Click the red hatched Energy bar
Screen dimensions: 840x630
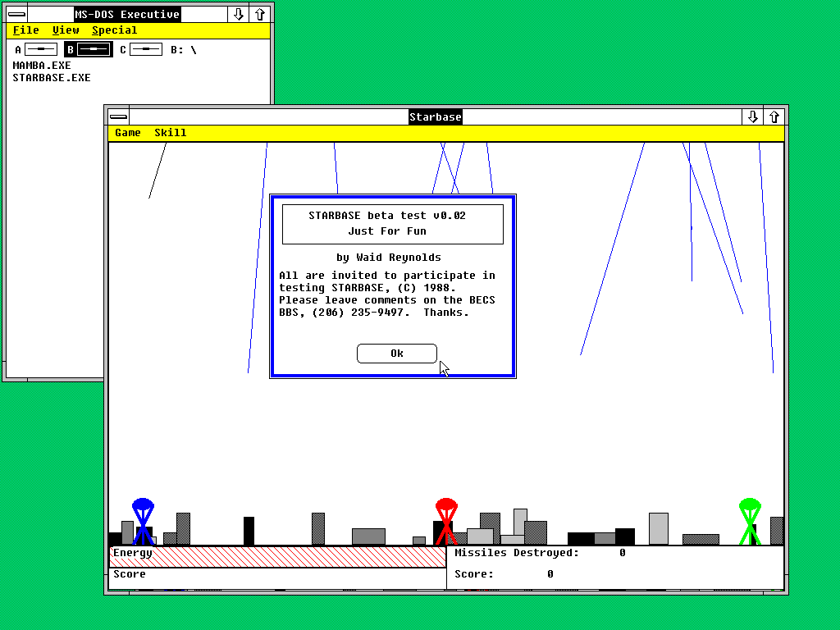(x=277, y=557)
